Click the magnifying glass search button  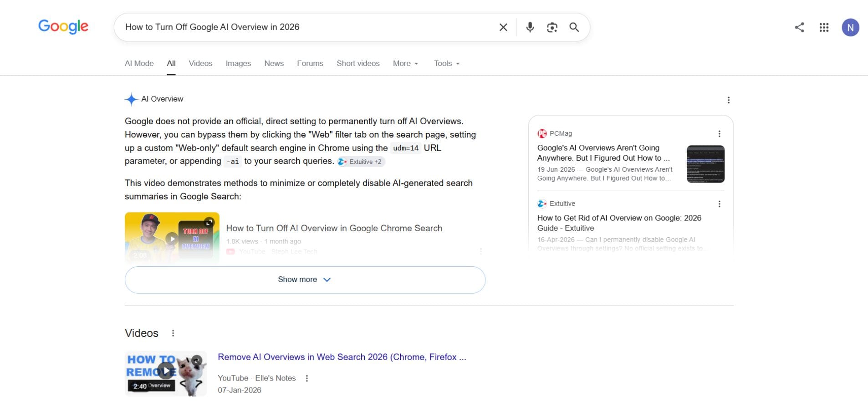tap(574, 27)
